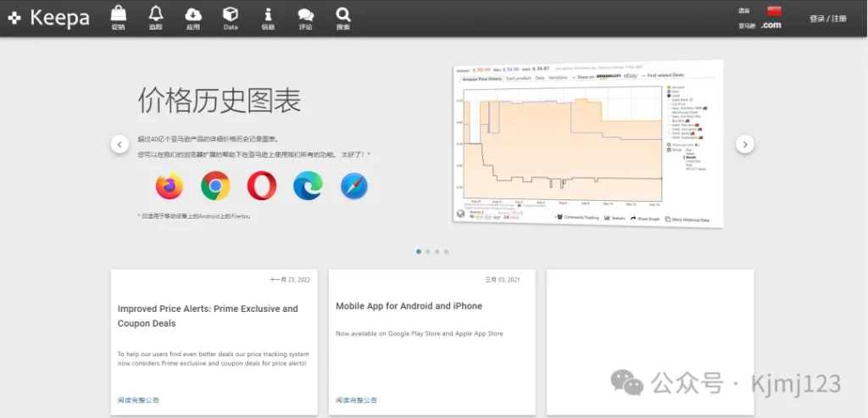This screenshot has width=868, height=418.
Task: Open Mobile App for Android and iPhone title
Action: [409, 305]
